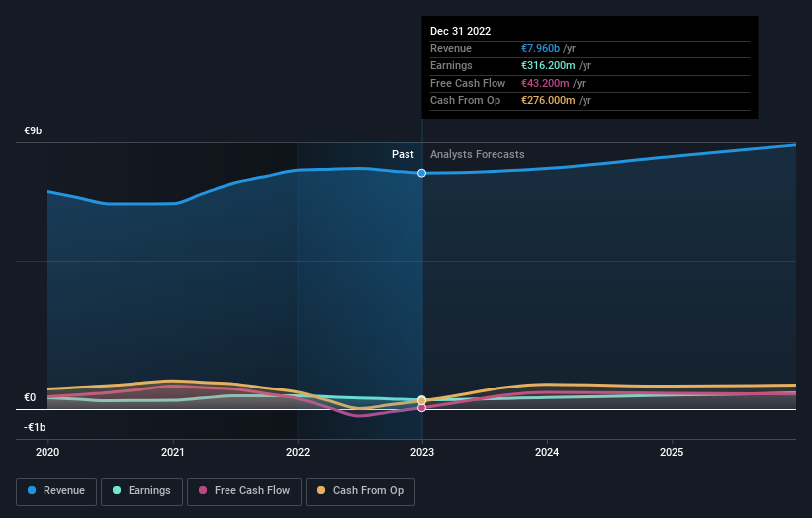Click the 2025 x-axis label

click(672, 452)
